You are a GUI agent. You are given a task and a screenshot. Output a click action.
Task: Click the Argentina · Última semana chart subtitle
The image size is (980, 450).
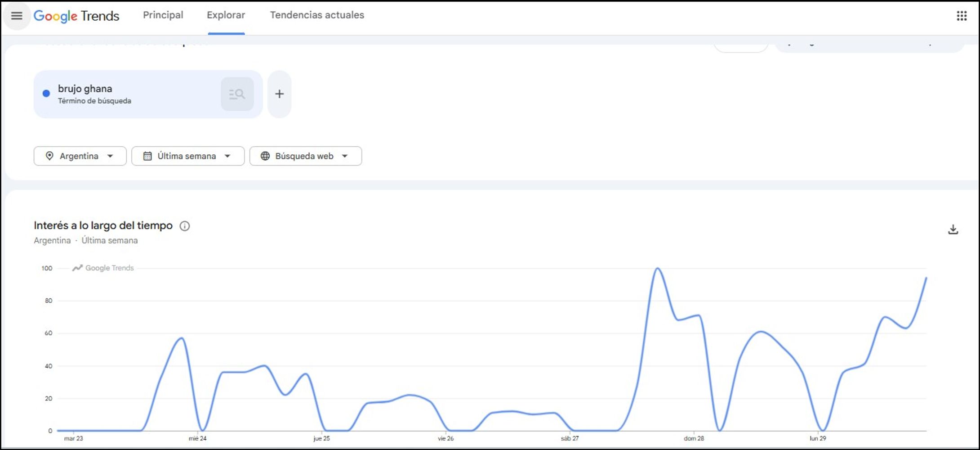(x=86, y=240)
